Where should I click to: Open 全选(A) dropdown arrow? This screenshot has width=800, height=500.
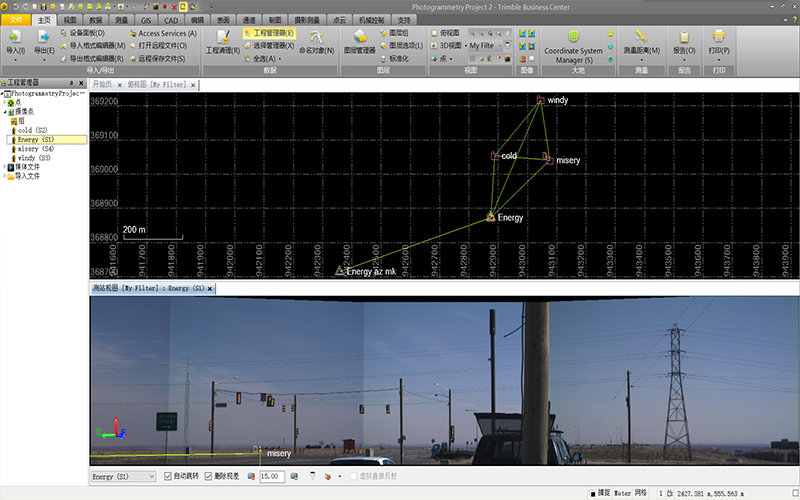[x=280, y=59]
